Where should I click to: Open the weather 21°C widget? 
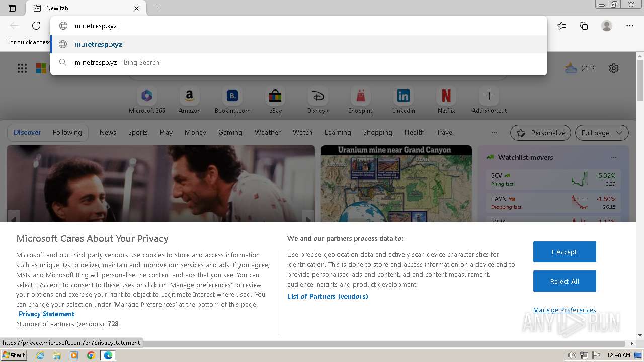click(580, 68)
